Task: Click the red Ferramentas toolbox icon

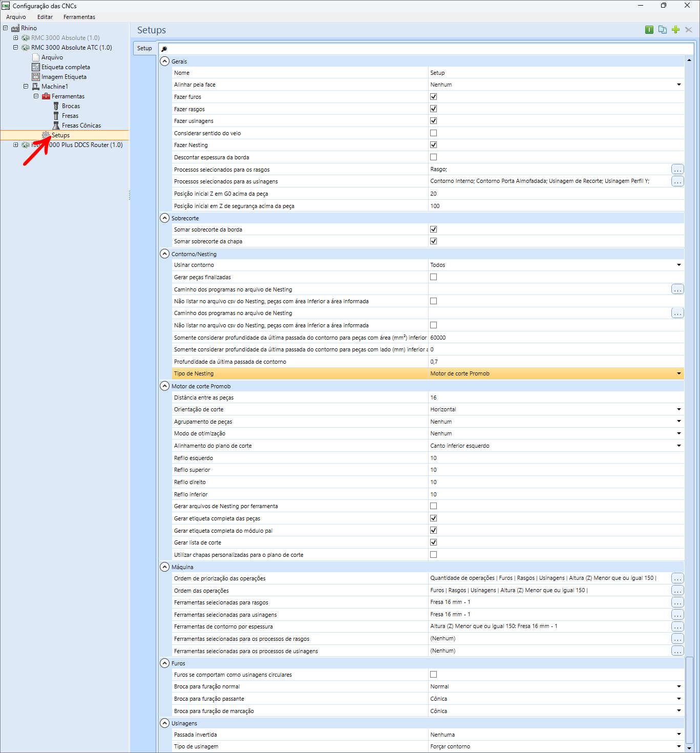Action: tap(46, 96)
